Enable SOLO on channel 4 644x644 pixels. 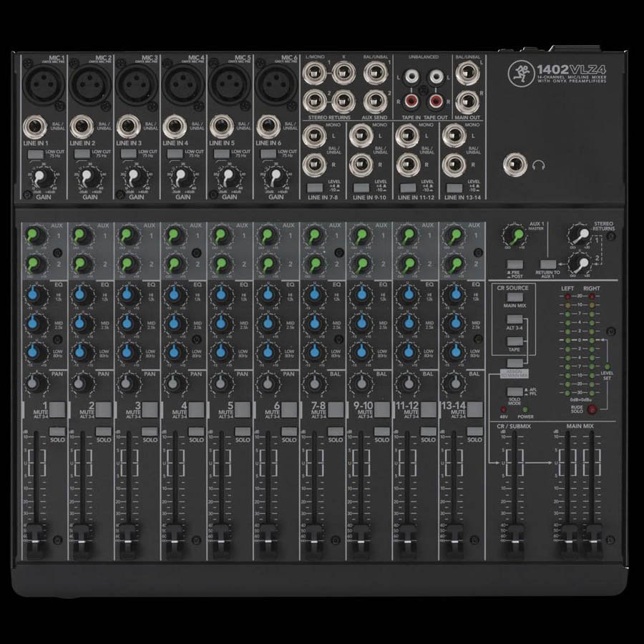click(x=196, y=431)
